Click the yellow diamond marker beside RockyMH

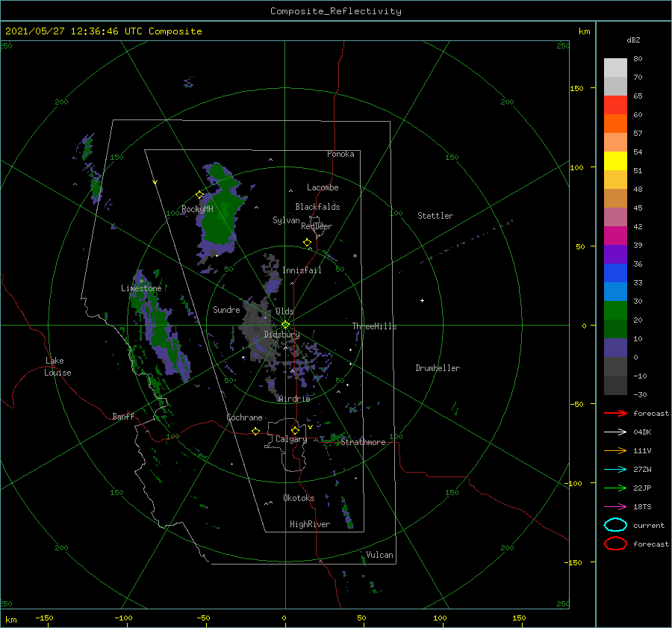tap(199, 195)
